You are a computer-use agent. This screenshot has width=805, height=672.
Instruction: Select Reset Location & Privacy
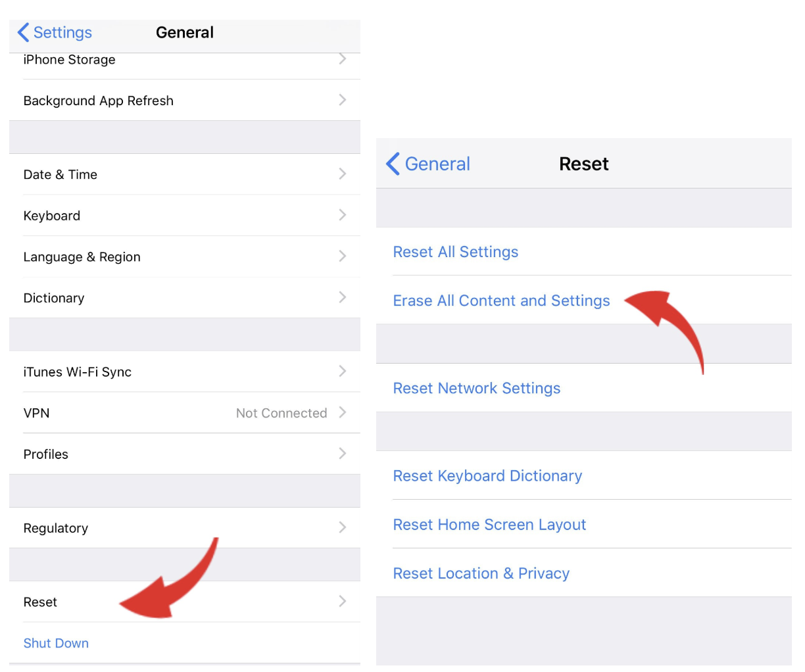coord(481,573)
